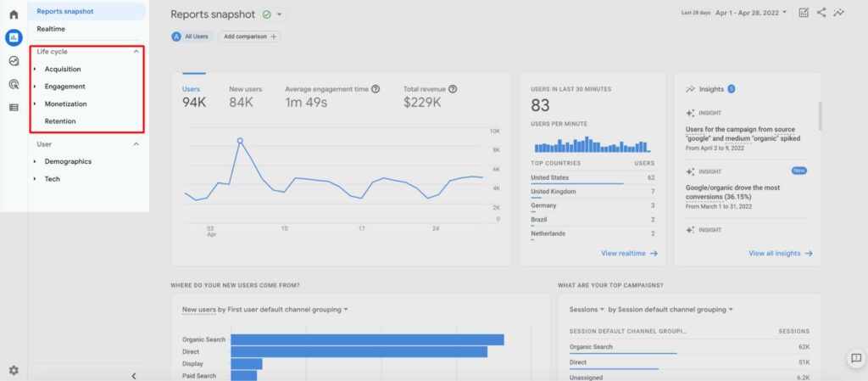Open the Advertising icon in sidebar
The height and width of the screenshot is (381, 868).
(x=14, y=84)
